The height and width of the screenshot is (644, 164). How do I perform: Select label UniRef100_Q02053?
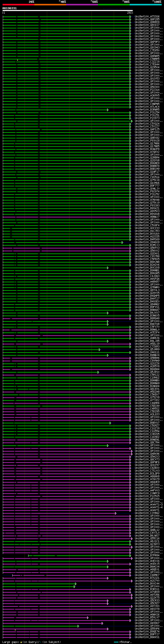147,79
